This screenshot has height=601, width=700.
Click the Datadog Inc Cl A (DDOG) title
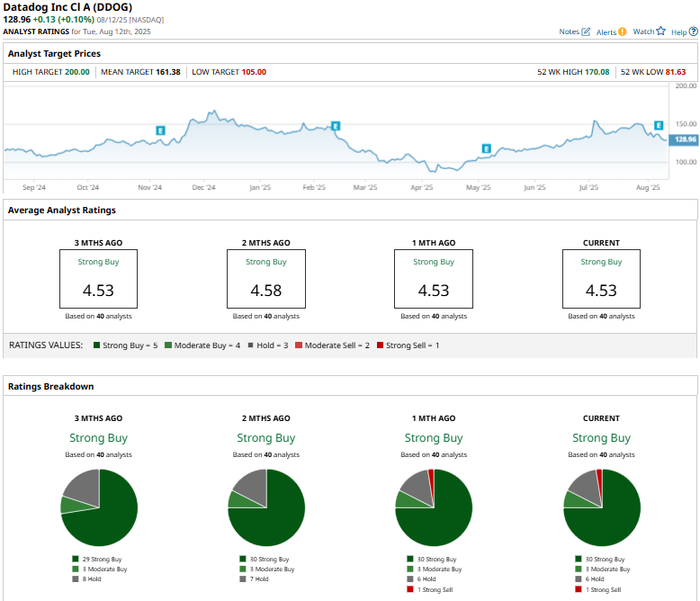click(x=67, y=7)
